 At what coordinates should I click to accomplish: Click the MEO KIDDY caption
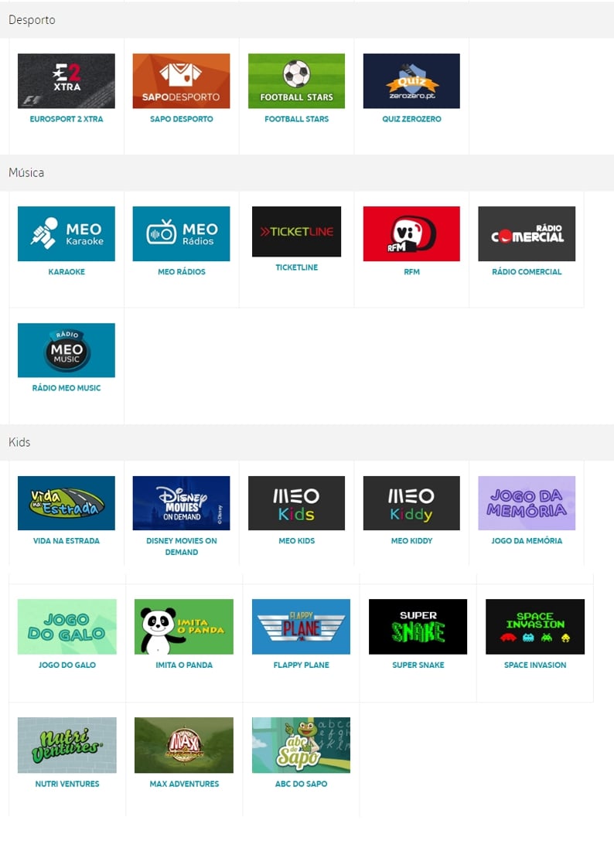point(411,541)
